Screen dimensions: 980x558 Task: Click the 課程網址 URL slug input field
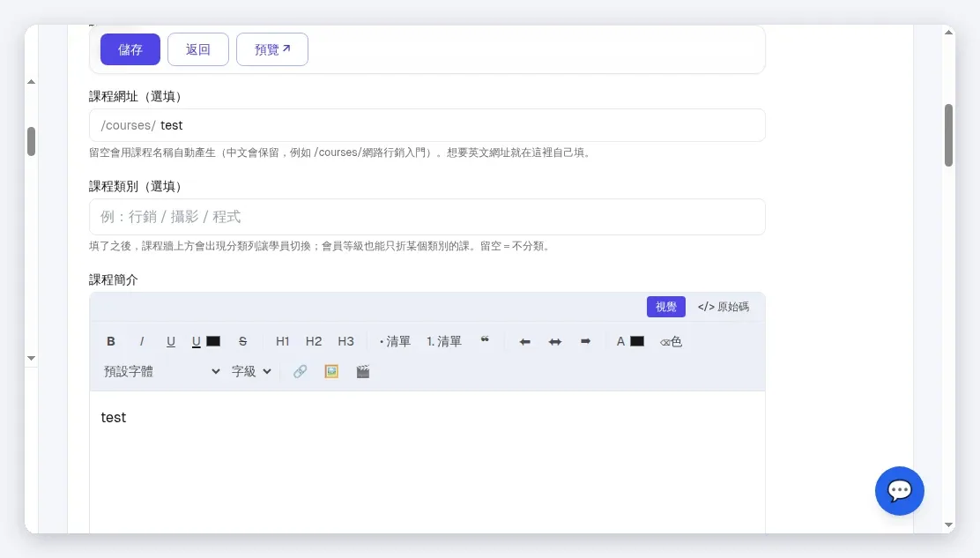coord(427,125)
